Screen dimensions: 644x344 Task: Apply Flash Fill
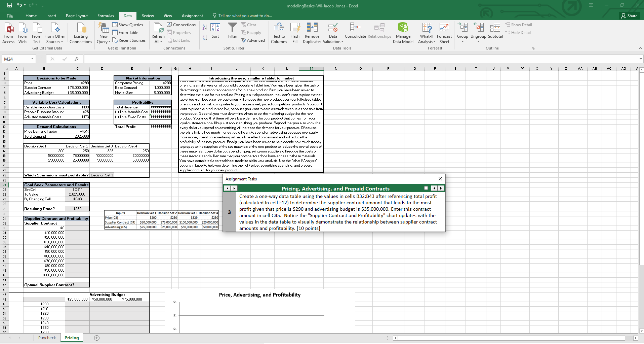click(295, 32)
